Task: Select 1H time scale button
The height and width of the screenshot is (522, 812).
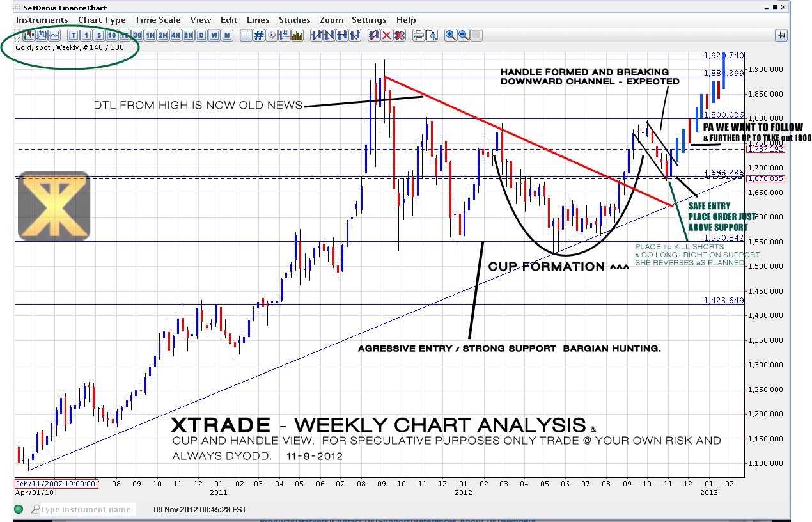Action: tap(150, 35)
